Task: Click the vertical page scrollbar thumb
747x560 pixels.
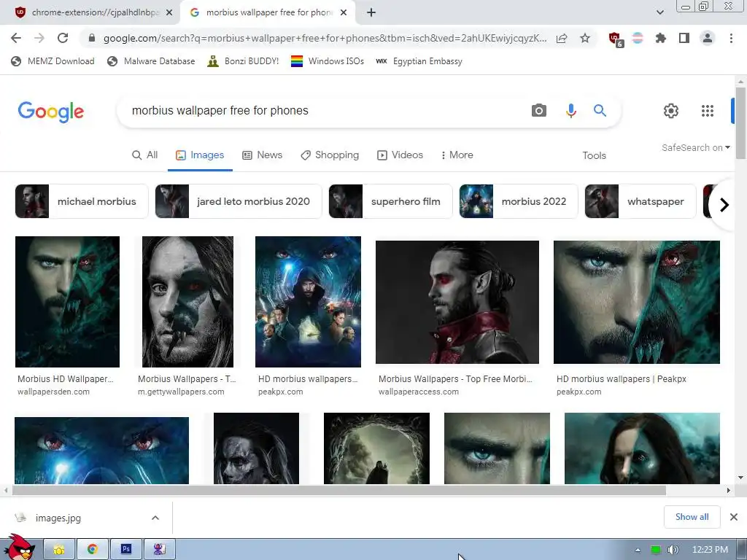Action: [x=740, y=122]
